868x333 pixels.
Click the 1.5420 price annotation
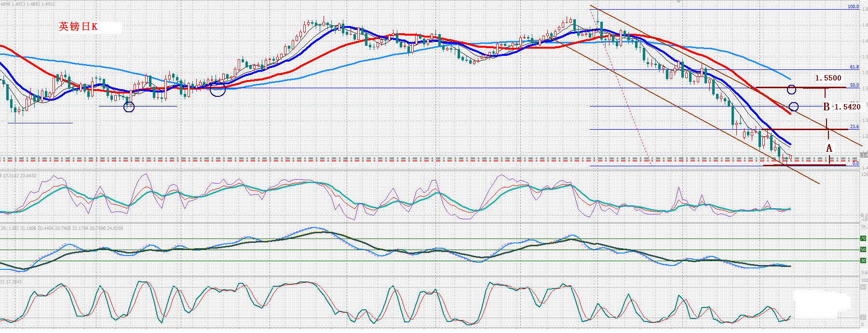click(x=847, y=107)
